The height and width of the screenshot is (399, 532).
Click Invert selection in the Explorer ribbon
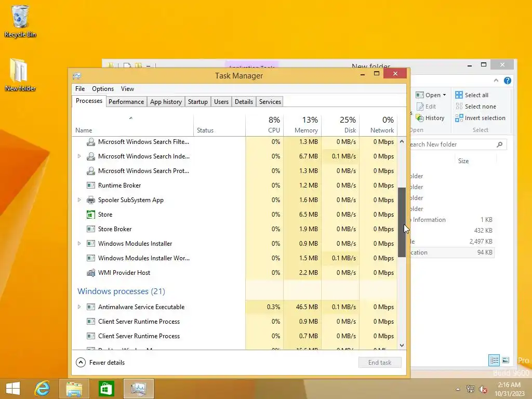pyautogui.click(x=481, y=118)
